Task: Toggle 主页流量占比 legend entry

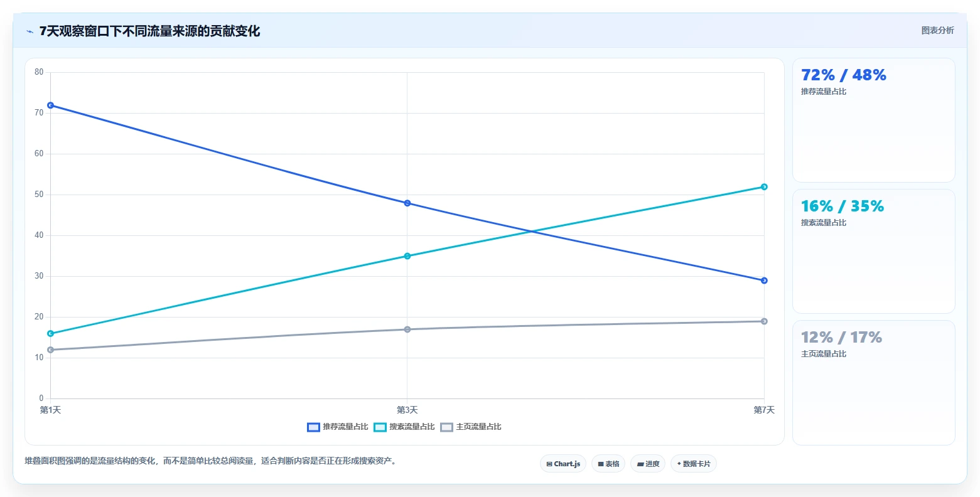Action: pos(471,427)
